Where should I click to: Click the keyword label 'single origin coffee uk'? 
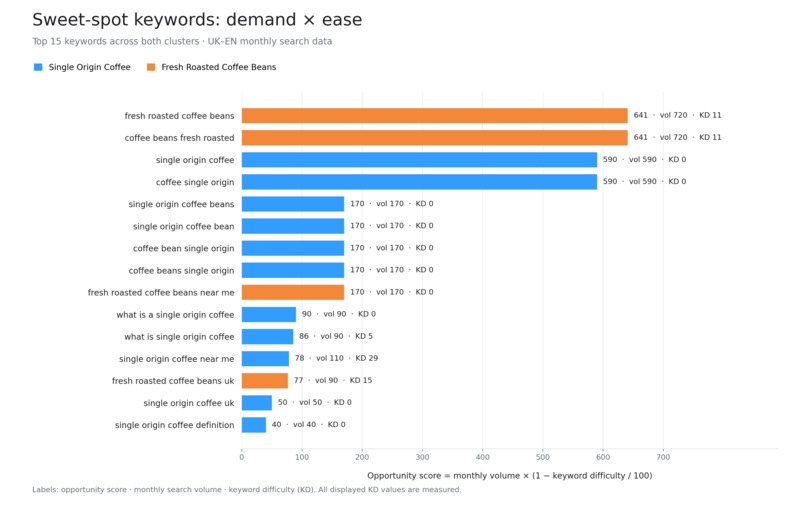click(189, 403)
